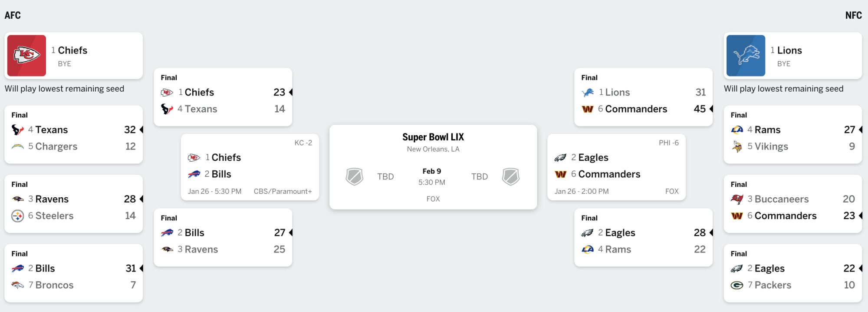Open the Chiefs vs Bills Jan 26 game
Screen dimensions: 868x312
(250, 167)
